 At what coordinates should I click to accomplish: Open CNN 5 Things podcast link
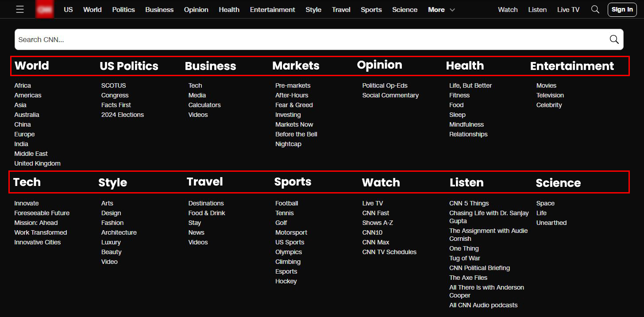[x=469, y=203]
